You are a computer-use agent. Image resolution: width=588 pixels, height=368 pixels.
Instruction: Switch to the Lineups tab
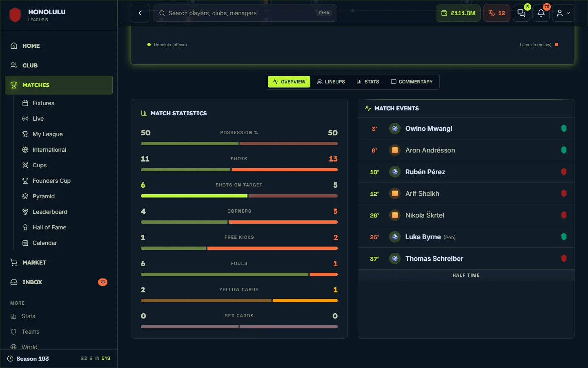click(x=331, y=82)
